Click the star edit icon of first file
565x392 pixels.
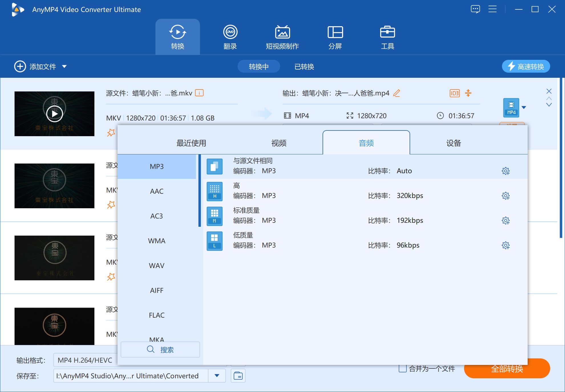(x=111, y=132)
